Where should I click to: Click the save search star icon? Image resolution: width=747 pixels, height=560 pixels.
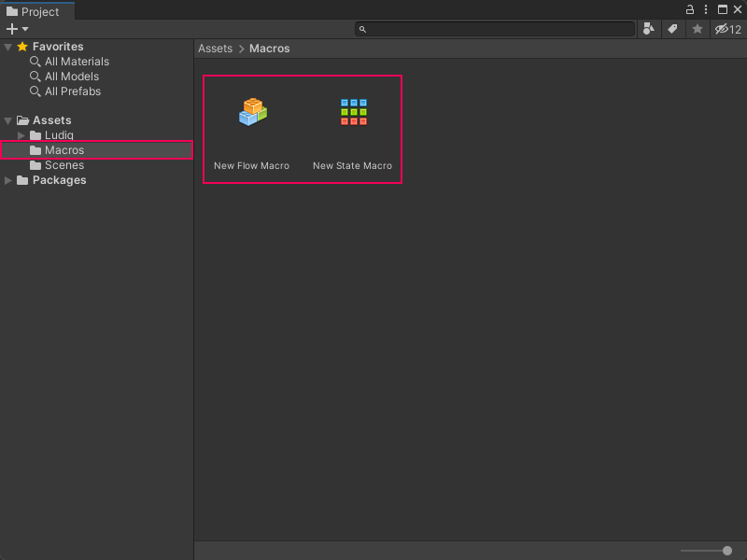click(697, 30)
